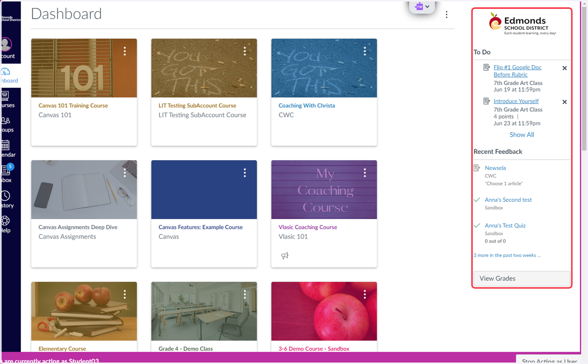Viewport: 588px width, 364px height.
Task: Click Show All under To Do
Action: (522, 135)
